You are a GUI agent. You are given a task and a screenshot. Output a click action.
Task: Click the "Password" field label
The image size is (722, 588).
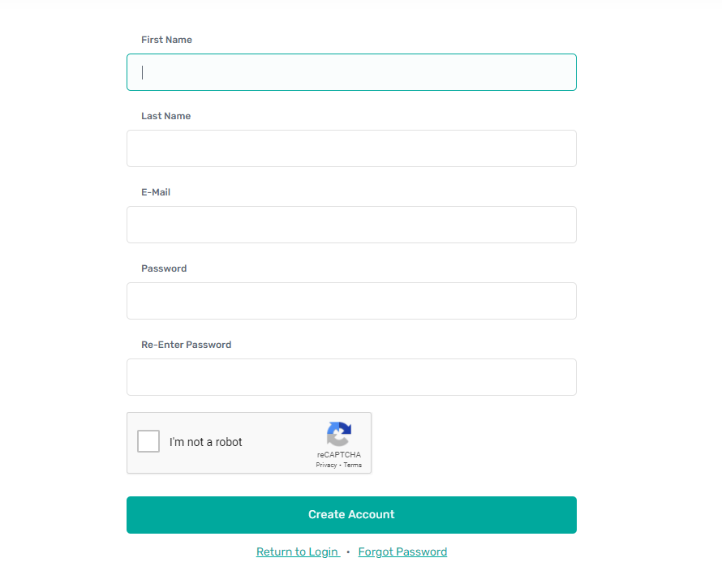point(164,268)
